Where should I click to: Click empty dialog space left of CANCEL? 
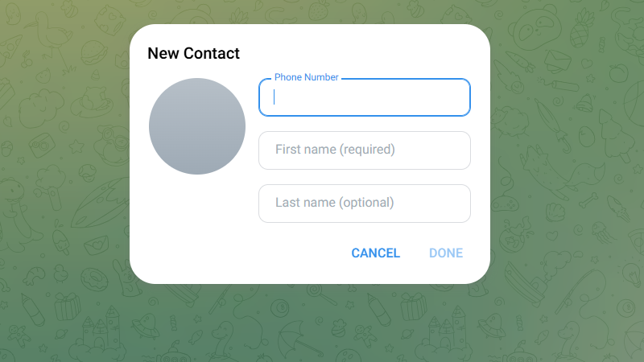tap(242, 253)
